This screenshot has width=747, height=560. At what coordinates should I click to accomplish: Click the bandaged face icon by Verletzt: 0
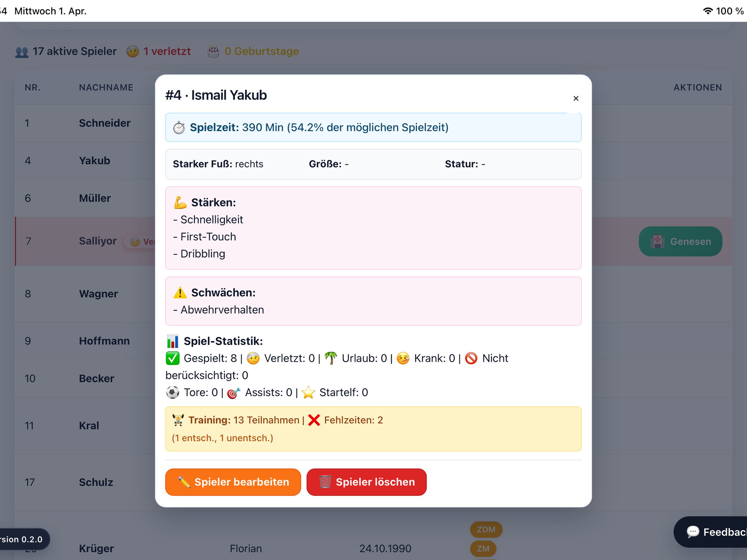coord(253,358)
